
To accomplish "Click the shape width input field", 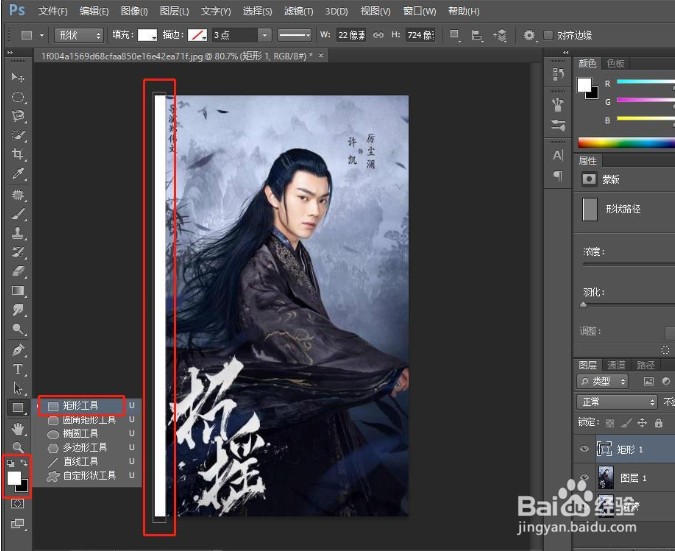I will tap(351, 35).
